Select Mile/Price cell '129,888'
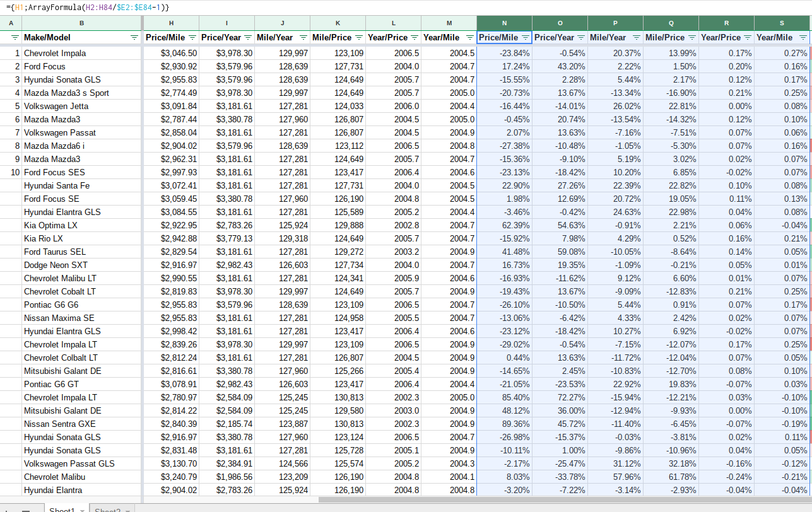812x512 pixels. pos(338,225)
